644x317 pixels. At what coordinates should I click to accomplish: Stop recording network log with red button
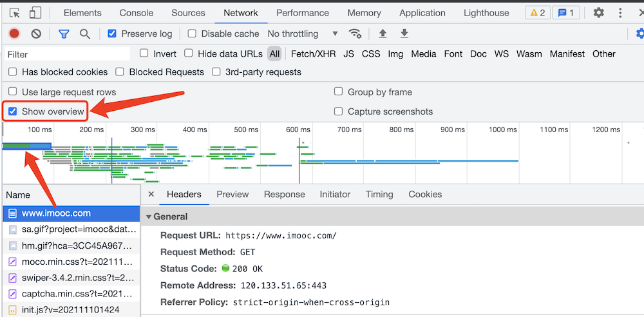click(x=14, y=34)
